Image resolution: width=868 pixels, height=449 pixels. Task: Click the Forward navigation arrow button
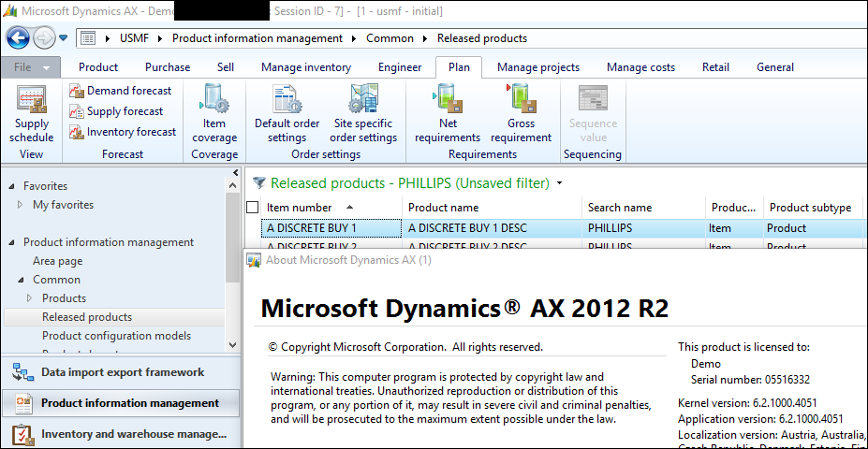click(x=44, y=38)
